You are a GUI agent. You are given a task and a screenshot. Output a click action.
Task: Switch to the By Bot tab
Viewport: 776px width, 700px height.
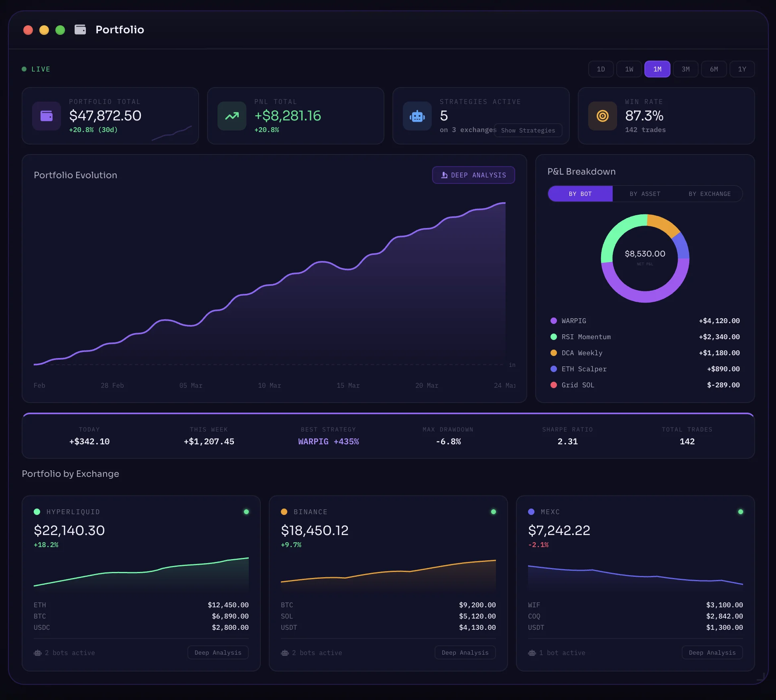click(x=580, y=194)
